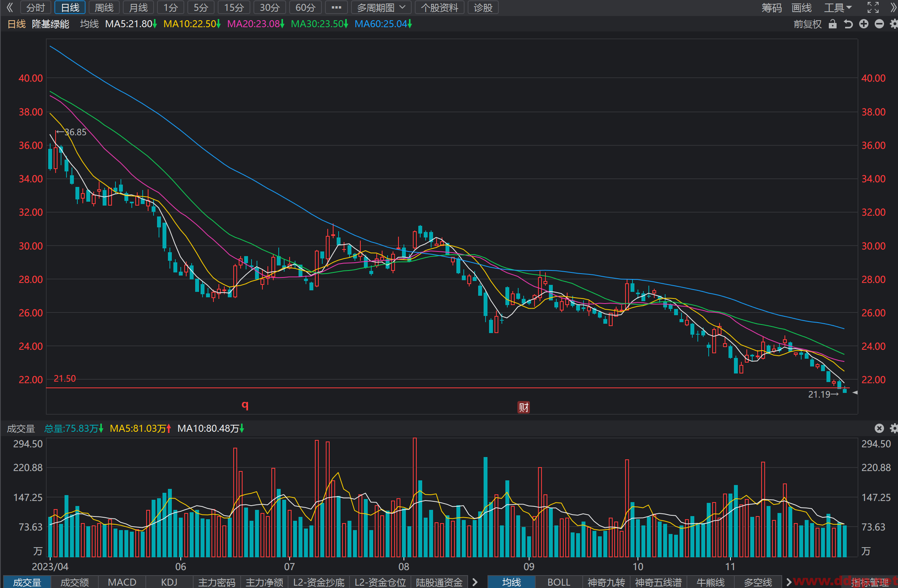
Task: Expand the 多周期图 dropdown
Action: [381, 7]
